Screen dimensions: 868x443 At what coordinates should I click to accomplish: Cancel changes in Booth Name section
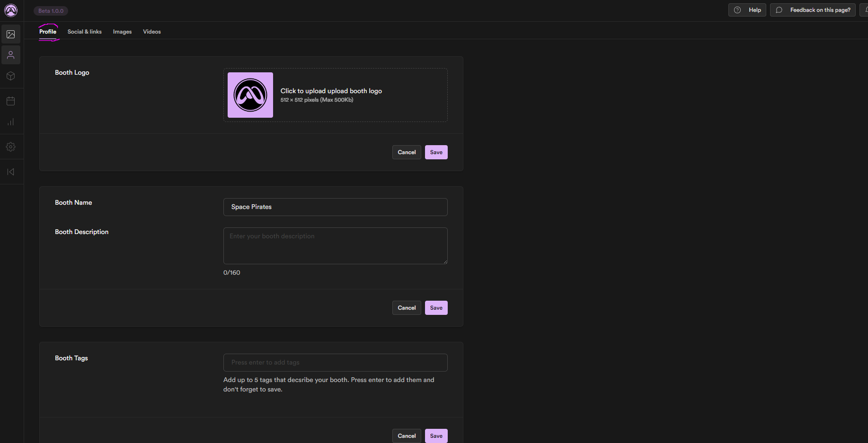click(x=407, y=308)
